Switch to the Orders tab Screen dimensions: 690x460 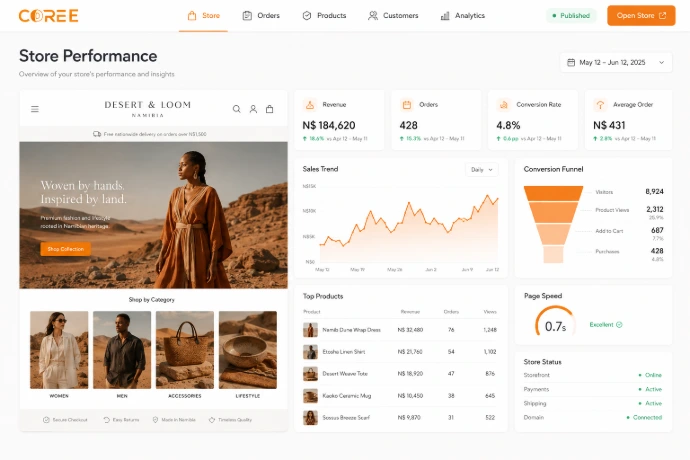[x=261, y=16]
